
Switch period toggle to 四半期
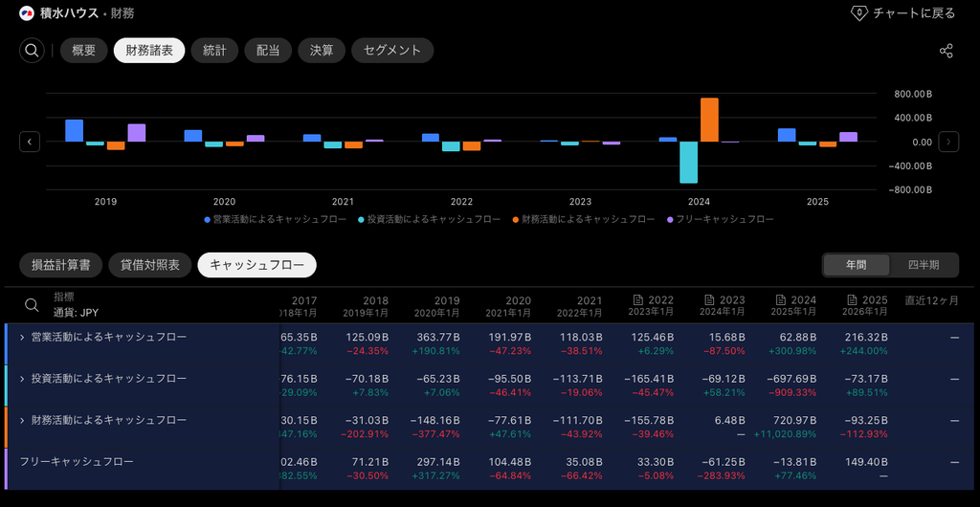[924, 265]
